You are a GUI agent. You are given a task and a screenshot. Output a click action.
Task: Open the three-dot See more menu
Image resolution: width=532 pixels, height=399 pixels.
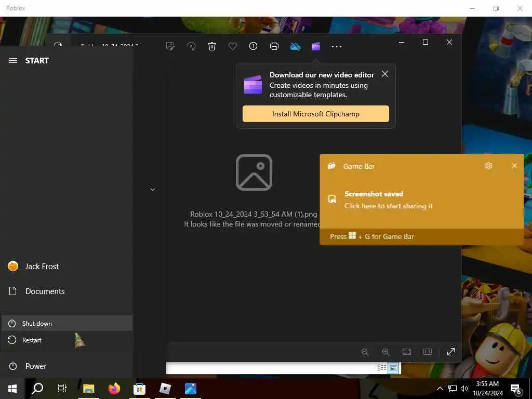[x=337, y=47]
